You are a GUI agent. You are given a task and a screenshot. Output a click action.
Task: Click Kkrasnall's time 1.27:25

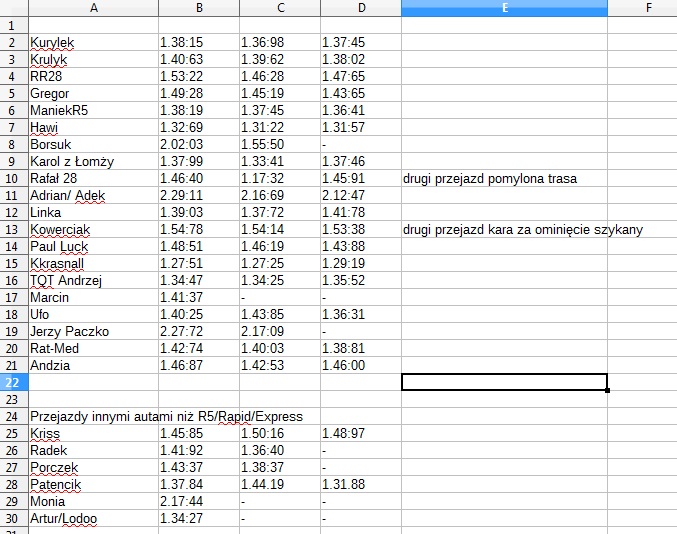(x=280, y=263)
